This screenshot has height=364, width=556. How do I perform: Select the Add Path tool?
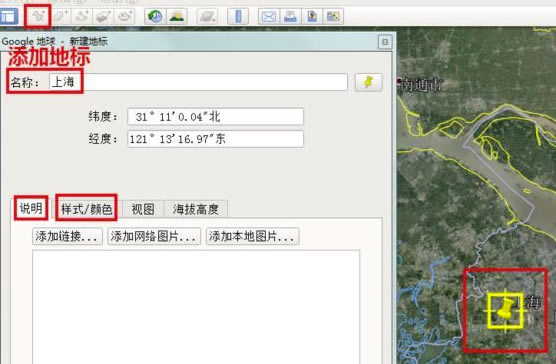pos(82,16)
